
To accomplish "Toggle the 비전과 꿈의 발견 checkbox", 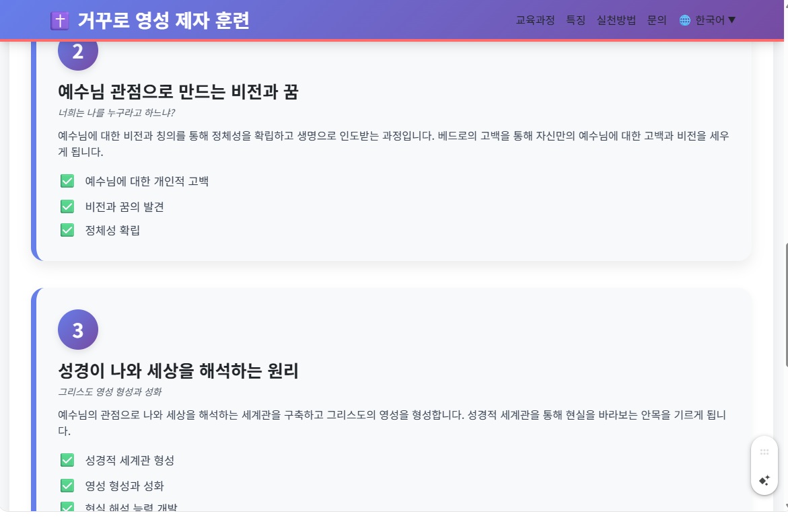I will click(x=67, y=206).
